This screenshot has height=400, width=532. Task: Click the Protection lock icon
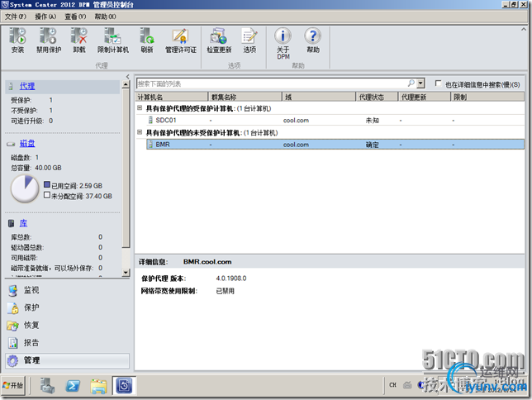[x=13, y=307]
